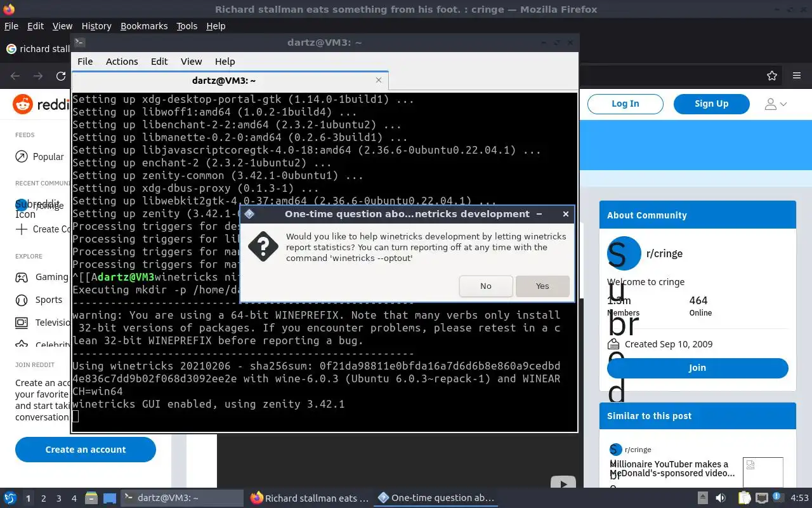Click the Firefox icon in title bar

(x=9, y=9)
